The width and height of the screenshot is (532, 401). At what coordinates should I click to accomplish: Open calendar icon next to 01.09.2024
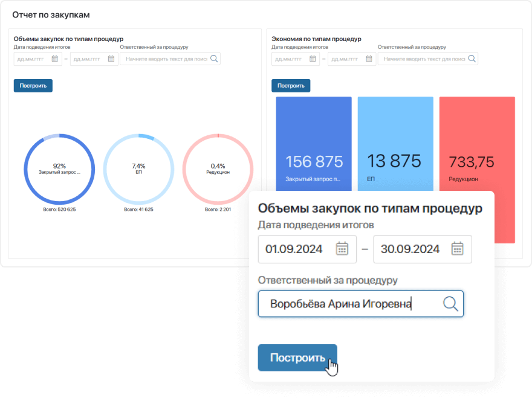342,249
